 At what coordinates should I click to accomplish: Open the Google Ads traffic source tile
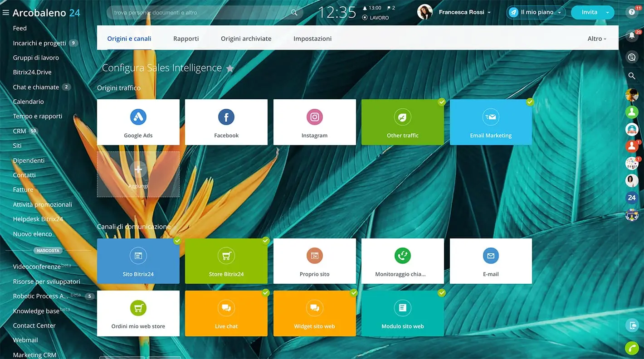pyautogui.click(x=138, y=122)
